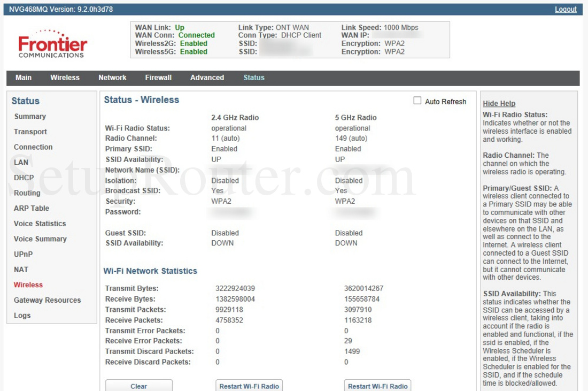Enable the Auto Refresh checkbox
The height and width of the screenshot is (391, 588).
(417, 101)
